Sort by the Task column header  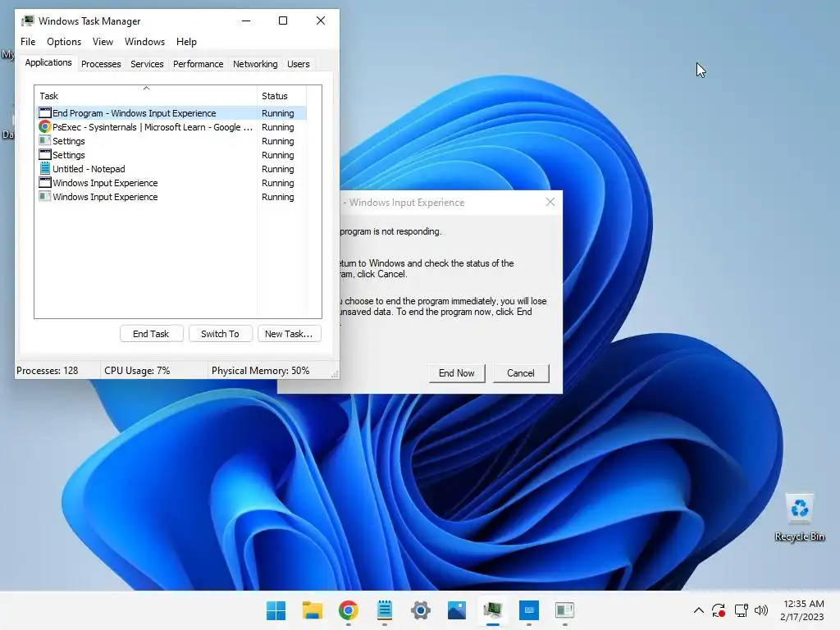(146, 96)
